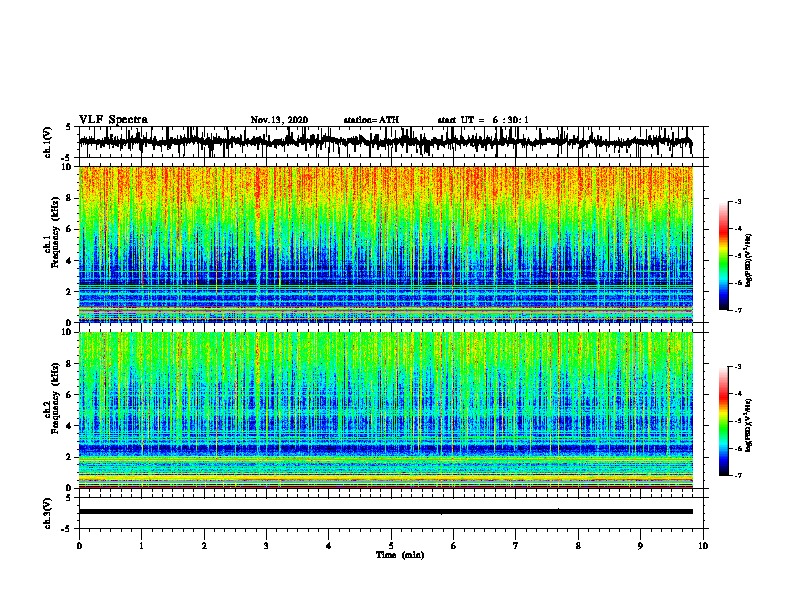The image size is (792, 612).
Task: Click the 'station= ATH' label
Action: point(371,120)
